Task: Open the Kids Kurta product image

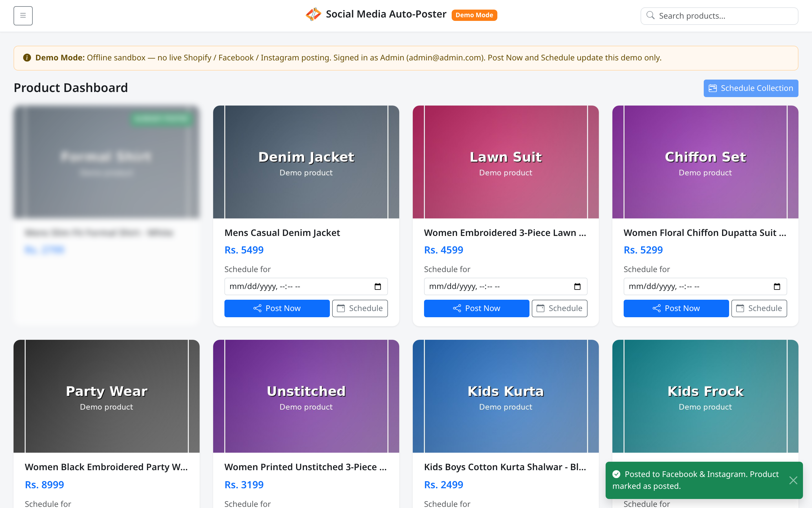Action: click(x=506, y=396)
